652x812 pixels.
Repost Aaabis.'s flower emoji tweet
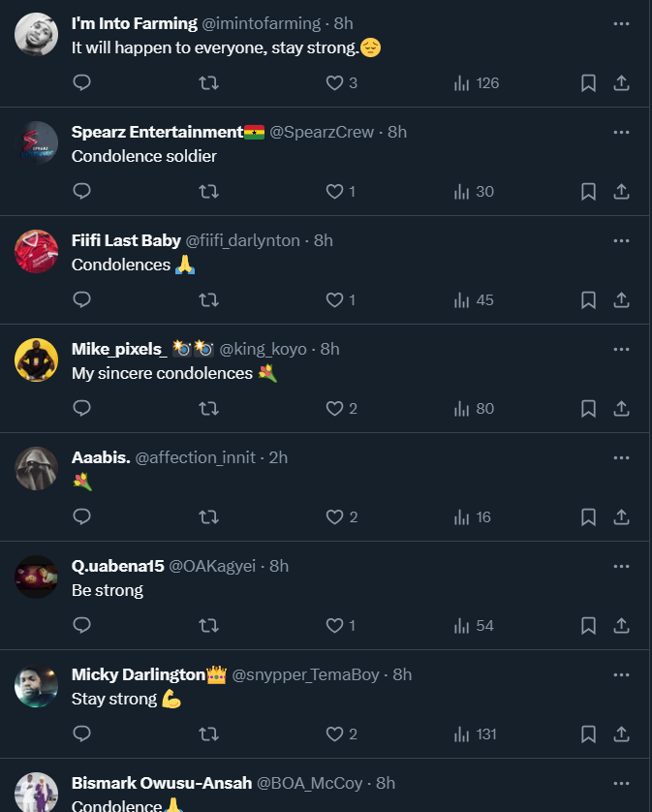click(x=208, y=517)
